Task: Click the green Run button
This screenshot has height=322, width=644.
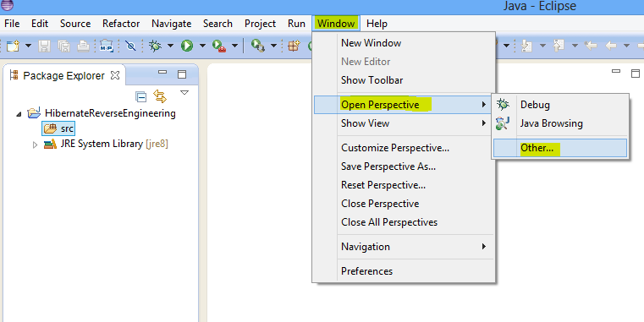Action: (187, 46)
